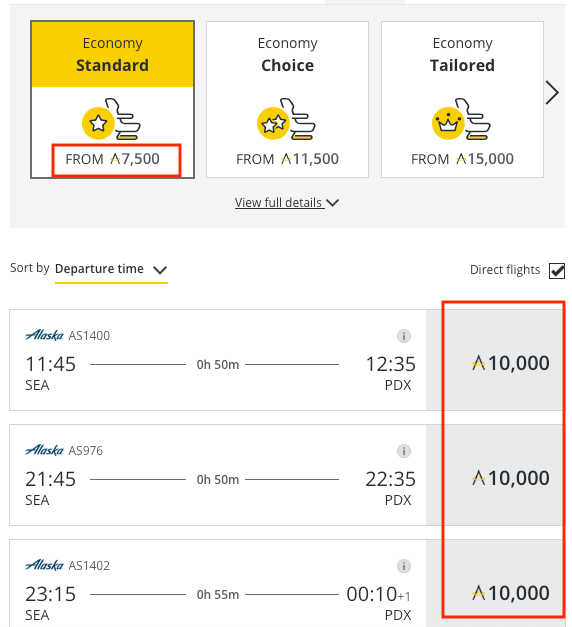Open the Sort by Departure time dropdown
The image size is (572, 627).
point(111,269)
